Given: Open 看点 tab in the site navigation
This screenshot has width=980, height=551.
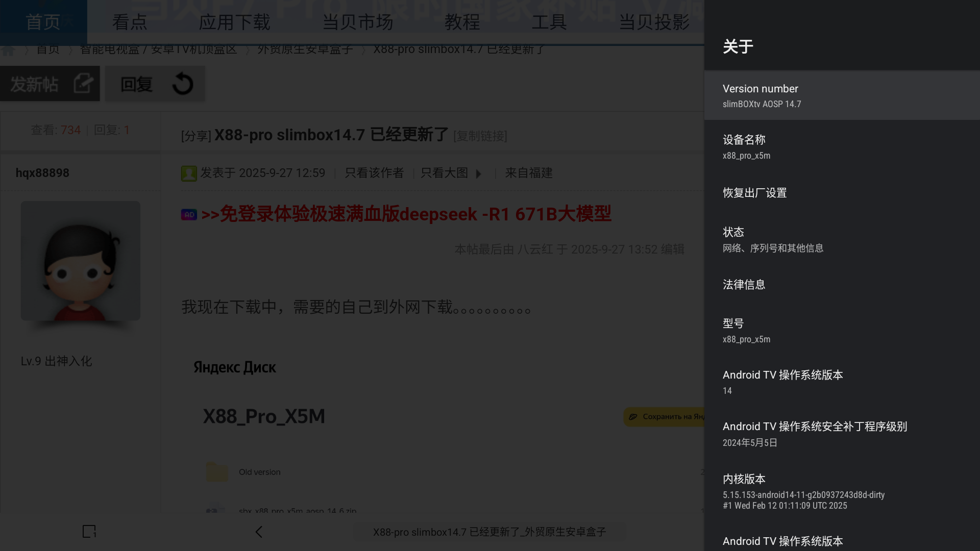Looking at the screenshot, I should pyautogui.click(x=130, y=22).
